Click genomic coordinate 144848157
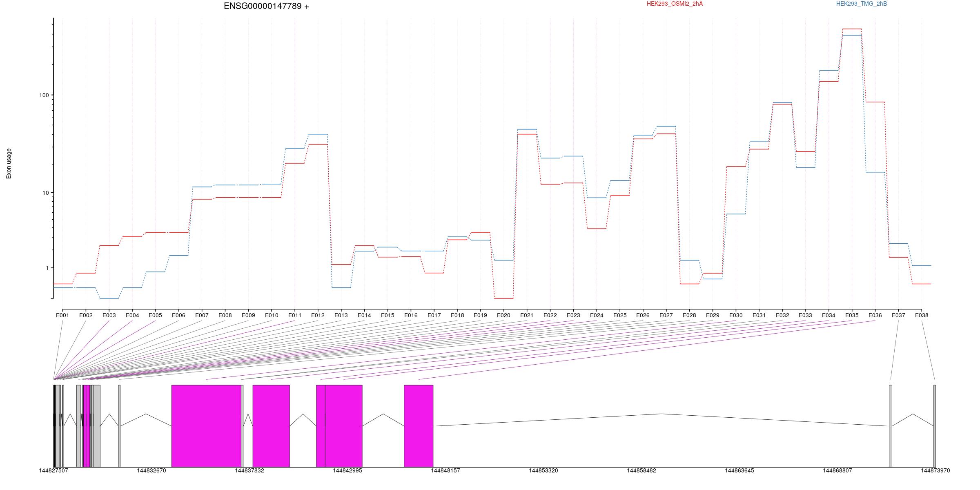The height and width of the screenshot is (490, 980). 445,470
